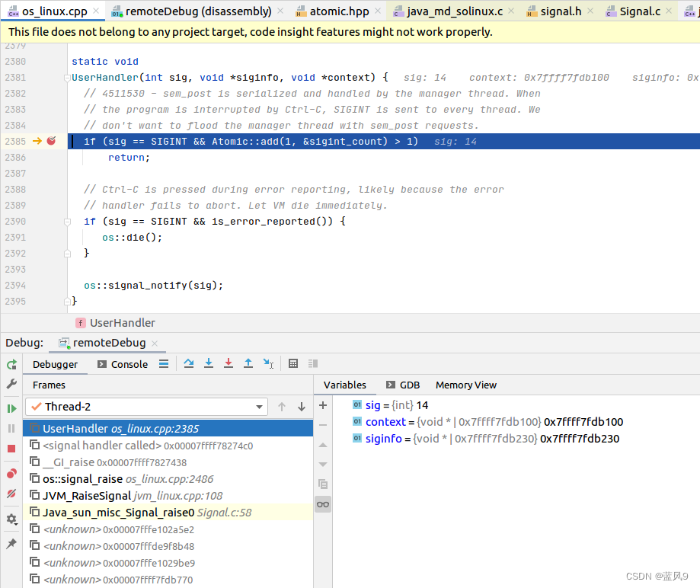Close the os_linux.cpp tab

[96, 11]
